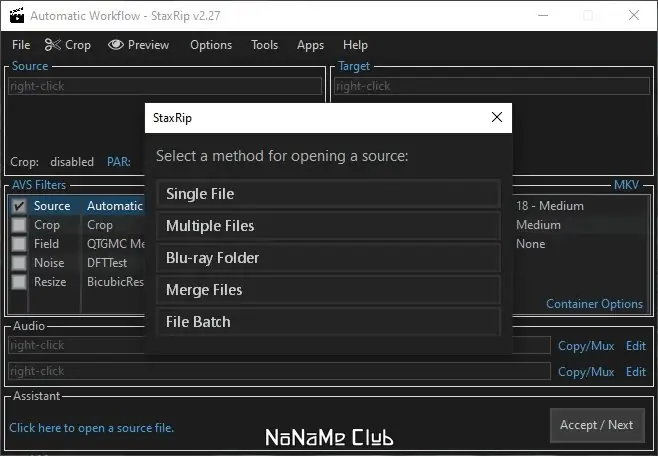This screenshot has height=456, width=658.
Task: Enable the Resize filter checkbox
Action: click(x=18, y=282)
